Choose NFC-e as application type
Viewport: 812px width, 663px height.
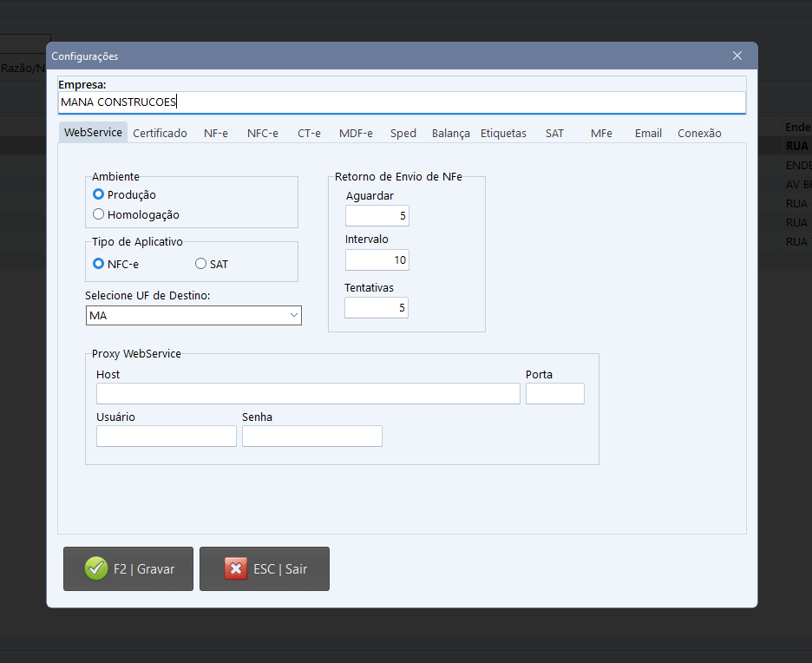pyautogui.click(x=99, y=264)
